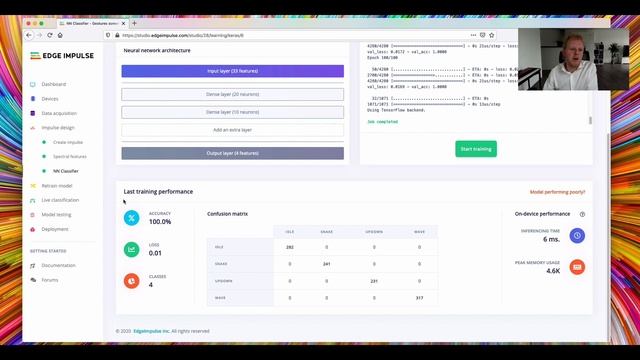This screenshot has width=640, height=360.
Task: Open Impulse design section
Action: click(58, 128)
